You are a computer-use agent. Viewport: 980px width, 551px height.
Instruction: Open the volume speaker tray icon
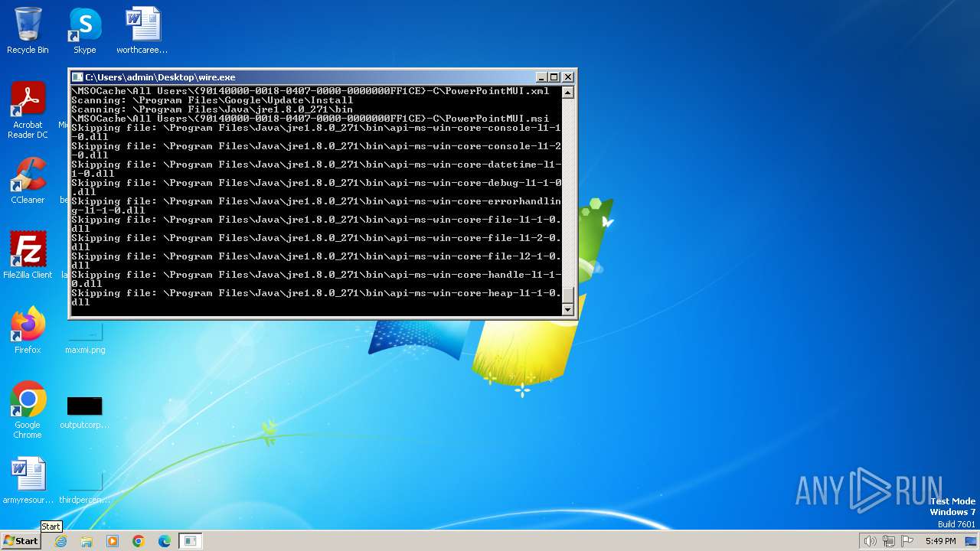click(x=870, y=541)
